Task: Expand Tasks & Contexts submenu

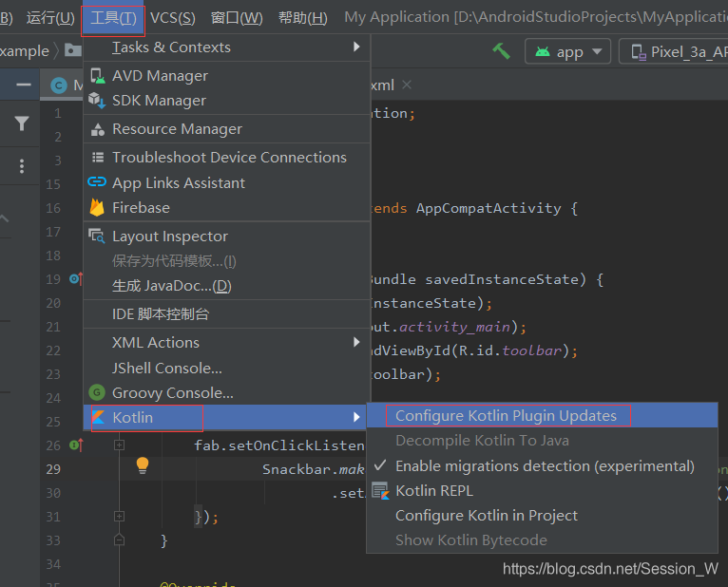Action: click(226, 47)
